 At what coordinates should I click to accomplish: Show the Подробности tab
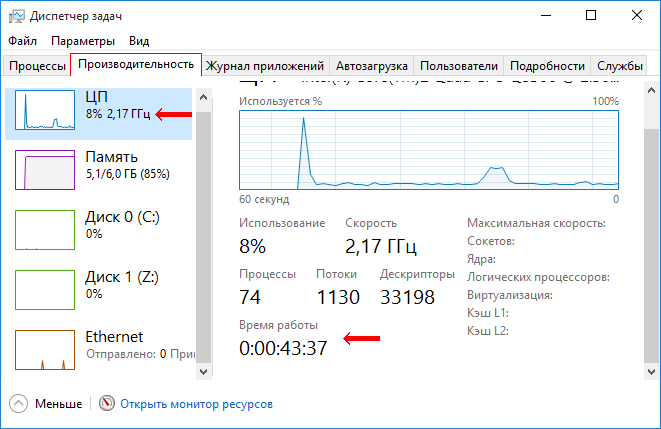[x=546, y=66]
